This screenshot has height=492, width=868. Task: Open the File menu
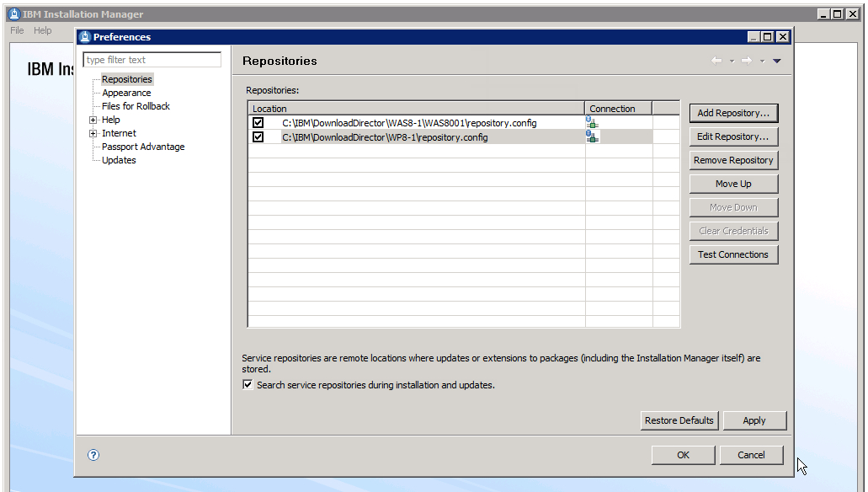16,29
